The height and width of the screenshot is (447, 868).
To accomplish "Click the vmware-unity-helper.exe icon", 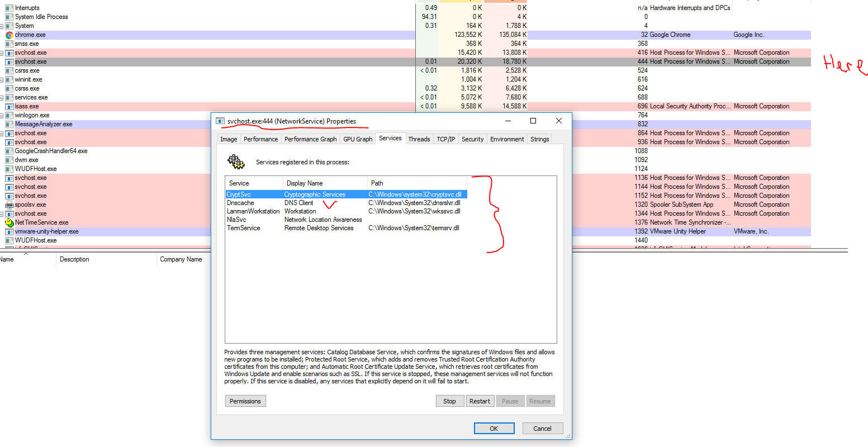I will [x=10, y=231].
